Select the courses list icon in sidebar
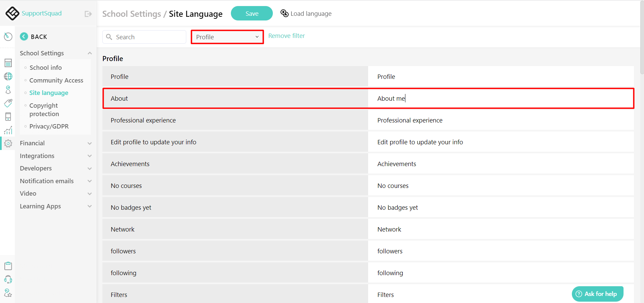The height and width of the screenshot is (303, 644). (8, 63)
